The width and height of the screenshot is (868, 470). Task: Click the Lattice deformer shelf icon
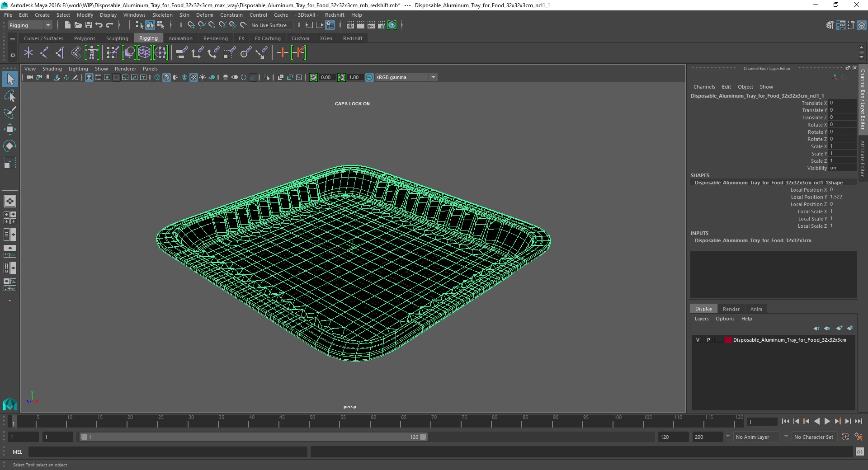coord(145,53)
